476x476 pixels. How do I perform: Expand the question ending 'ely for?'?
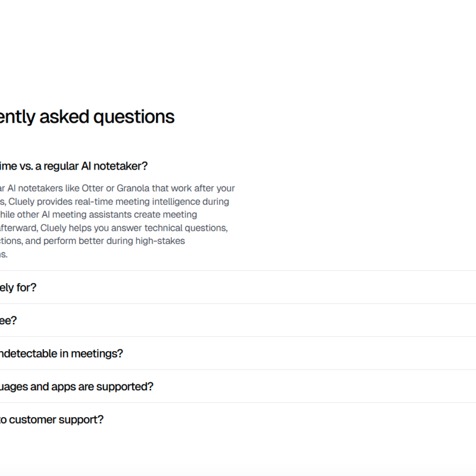click(x=18, y=287)
